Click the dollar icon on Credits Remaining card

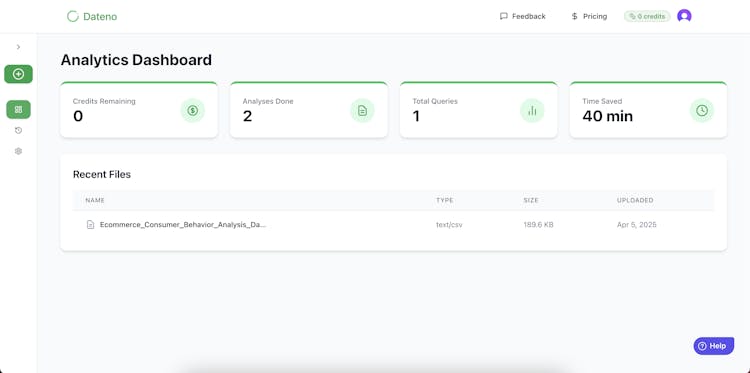192,110
